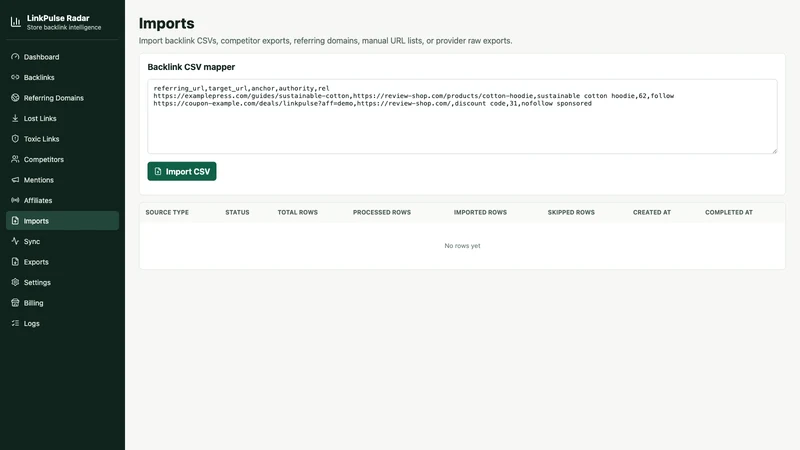The height and width of the screenshot is (450, 800).
Task: Click the LinkPulse Radar brand title
Action: pyautogui.click(x=58, y=18)
